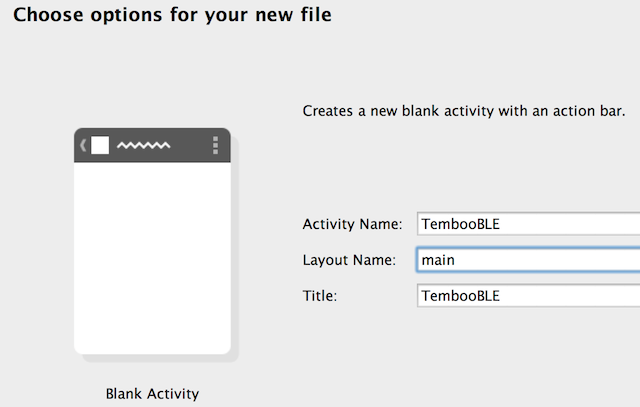
Task: Place cursor on "main" text in Layout Name
Action: [438, 260]
